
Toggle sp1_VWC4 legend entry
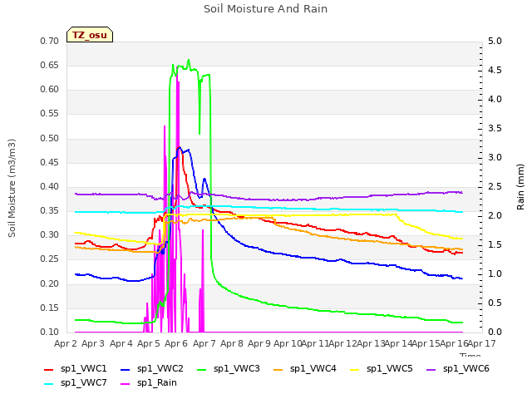click(305, 369)
